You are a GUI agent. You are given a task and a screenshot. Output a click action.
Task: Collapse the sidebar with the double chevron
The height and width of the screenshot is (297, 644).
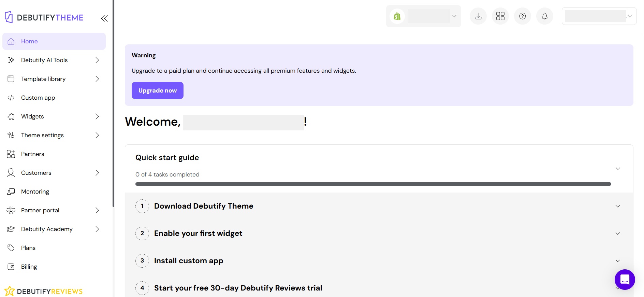point(104,18)
